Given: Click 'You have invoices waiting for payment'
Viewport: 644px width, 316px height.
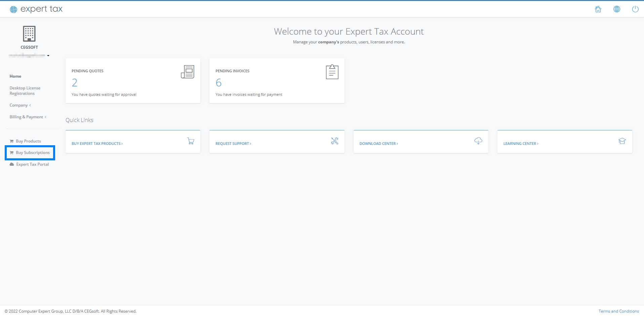Looking at the screenshot, I should tap(249, 94).
